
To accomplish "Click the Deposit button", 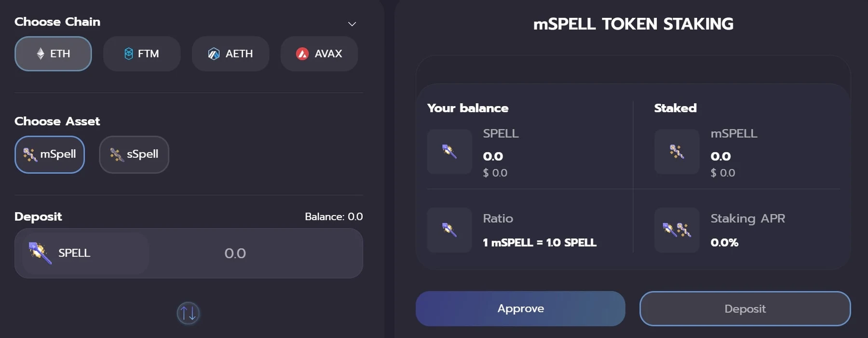I will coord(745,309).
